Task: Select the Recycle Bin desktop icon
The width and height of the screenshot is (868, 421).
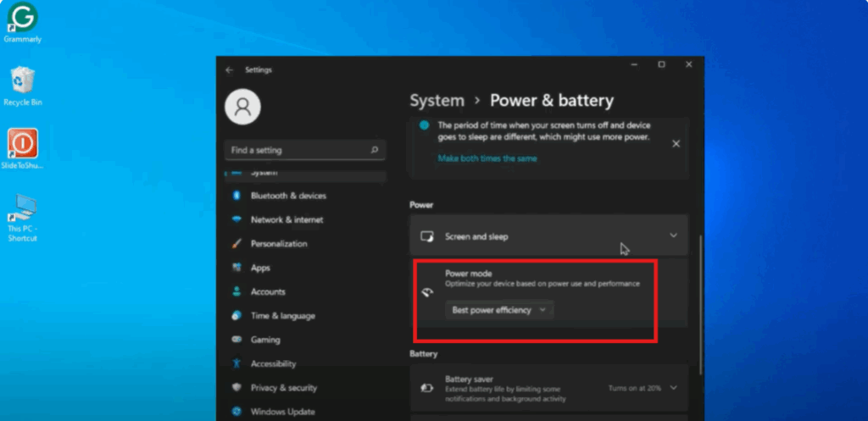Action: [x=23, y=86]
